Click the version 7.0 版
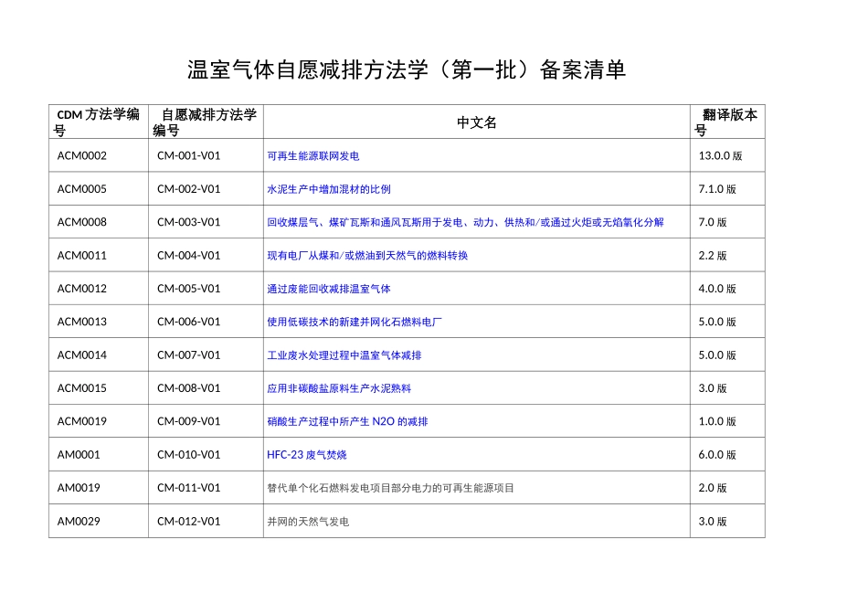Screen dimensions: 868x614 click(713, 222)
